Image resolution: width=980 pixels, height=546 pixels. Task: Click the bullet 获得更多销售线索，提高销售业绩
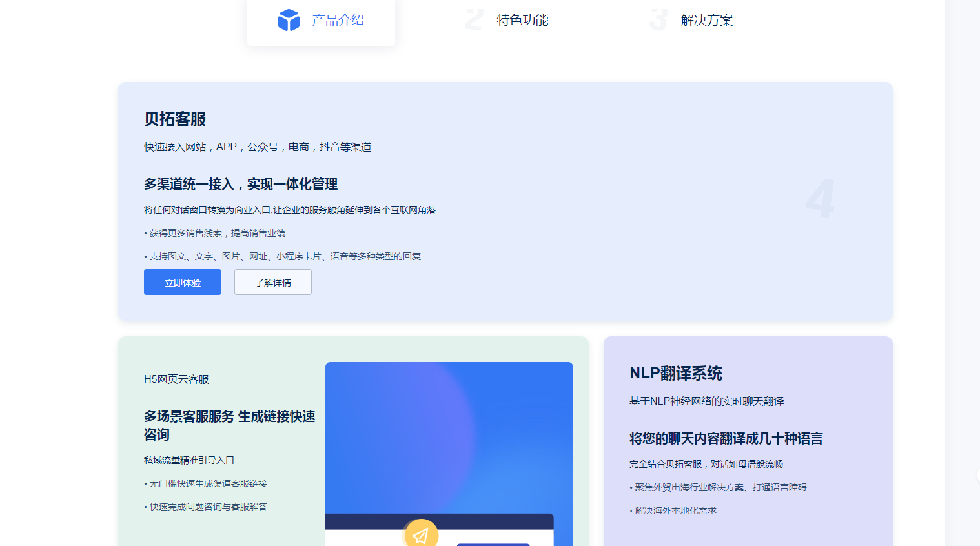pos(214,233)
